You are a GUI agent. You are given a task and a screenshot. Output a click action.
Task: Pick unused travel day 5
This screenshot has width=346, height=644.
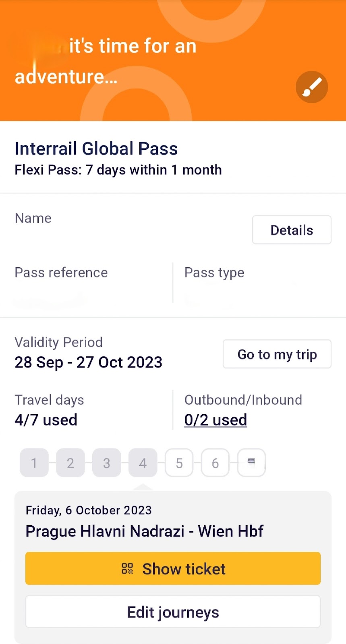click(x=179, y=463)
